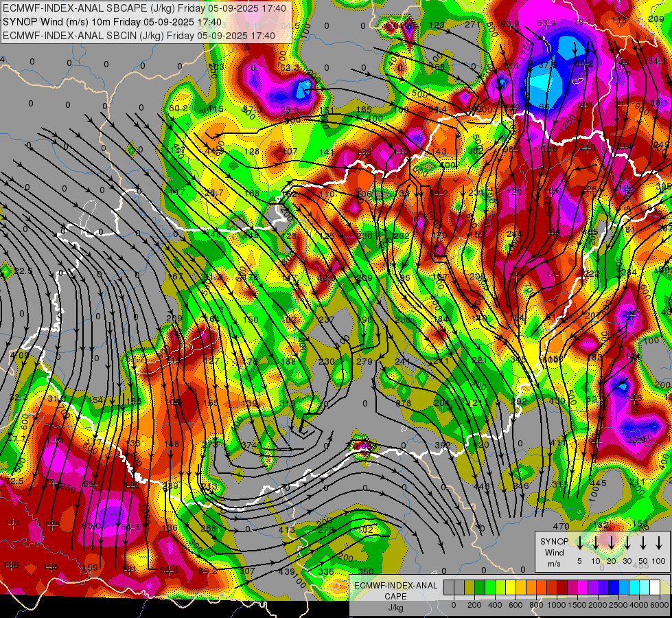Click the '4000' tick label on the CAPE scale
This screenshot has width=672, height=618.
pyautogui.click(x=639, y=605)
